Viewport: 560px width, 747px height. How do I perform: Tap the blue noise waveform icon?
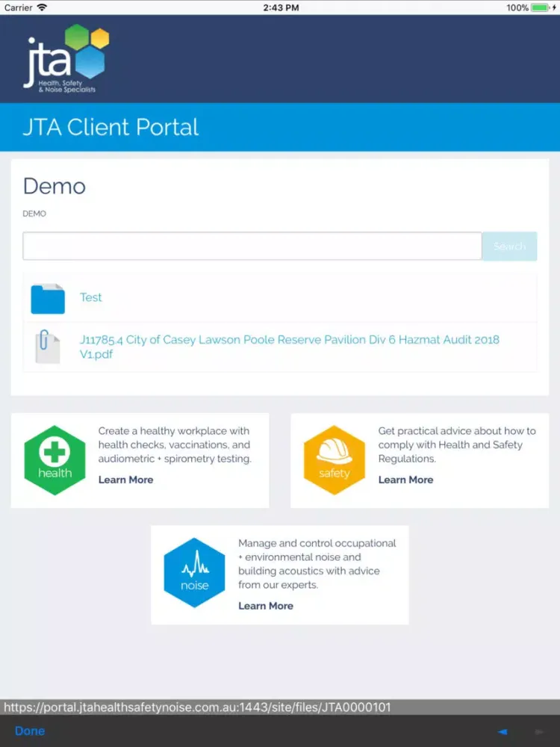[x=194, y=573]
